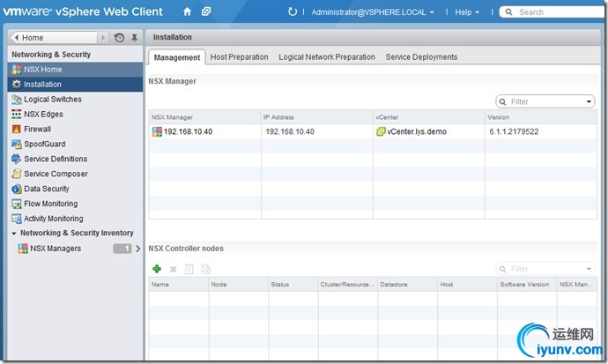Add a new NSX Controller node
608x364 pixels.
click(157, 269)
